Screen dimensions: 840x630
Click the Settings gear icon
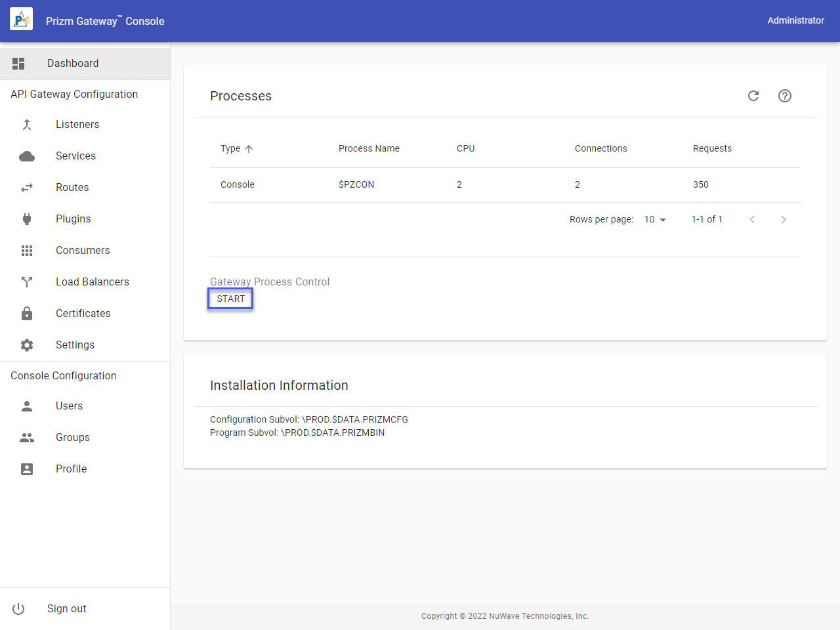point(27,345)
